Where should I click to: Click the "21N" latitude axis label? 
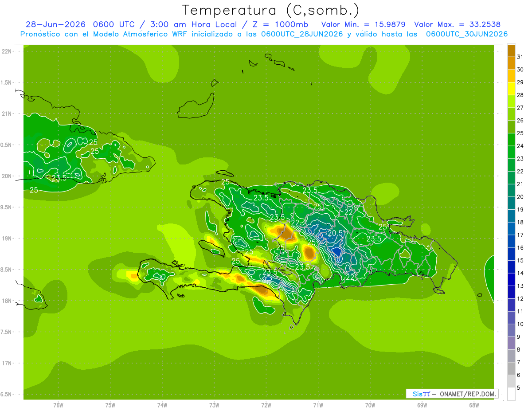(x=7, y=114)
